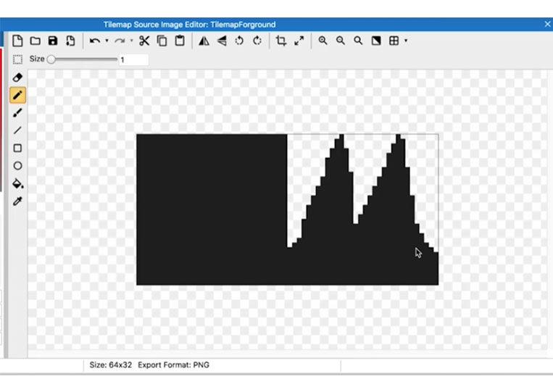Open an image from folder

point(35,41)
